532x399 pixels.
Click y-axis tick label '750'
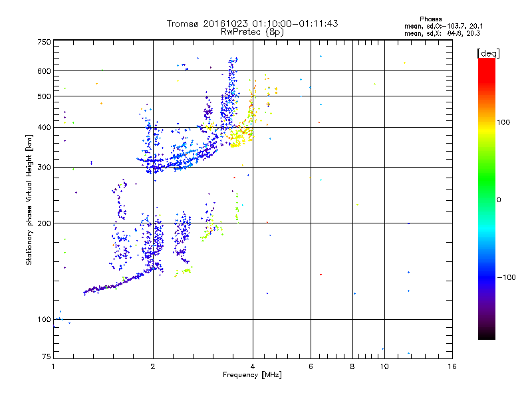44,42
